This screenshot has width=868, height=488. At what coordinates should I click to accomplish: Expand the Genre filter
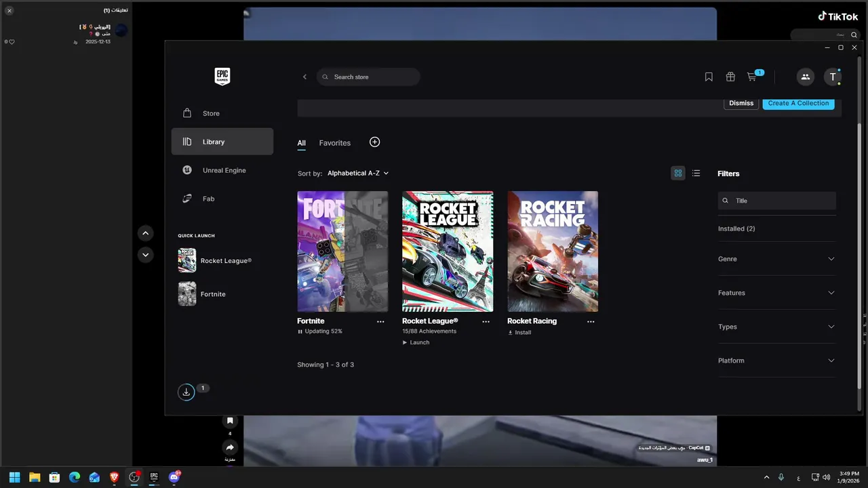[x=776, y=259]
